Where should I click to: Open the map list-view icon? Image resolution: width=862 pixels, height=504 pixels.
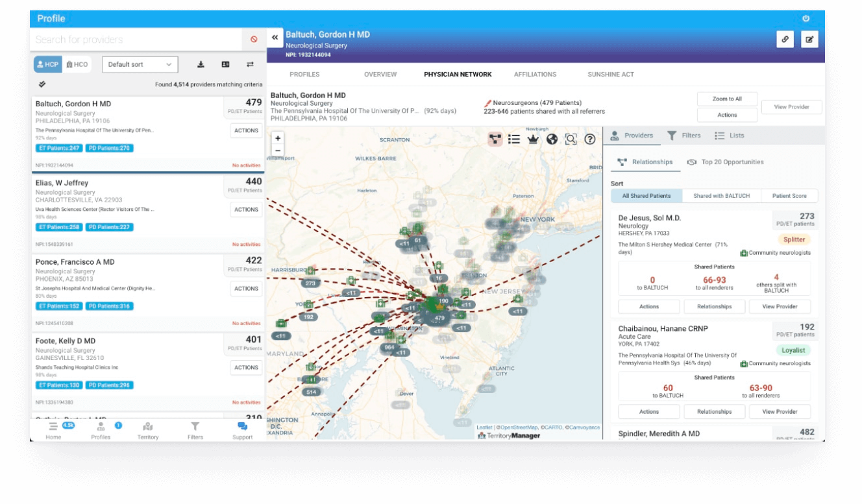[514, 139]
